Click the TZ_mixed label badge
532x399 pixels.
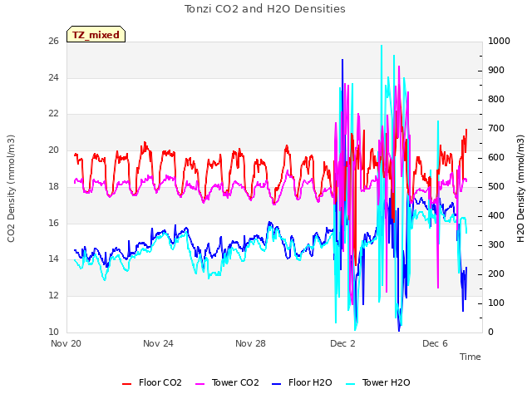(x=96, y=34)
